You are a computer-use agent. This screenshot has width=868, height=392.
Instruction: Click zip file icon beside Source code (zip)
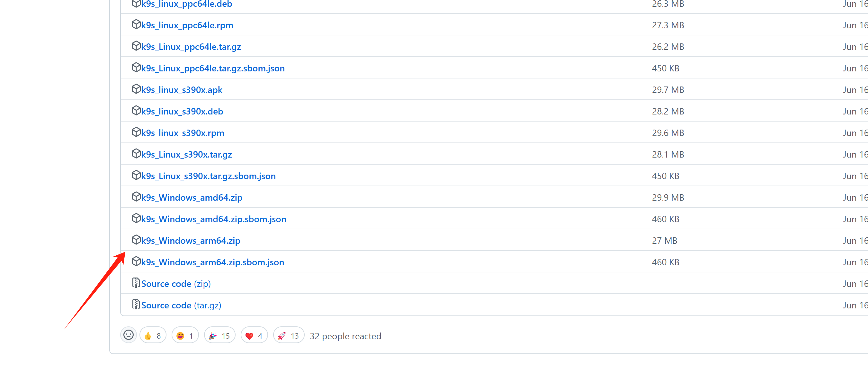coord(136,283)
